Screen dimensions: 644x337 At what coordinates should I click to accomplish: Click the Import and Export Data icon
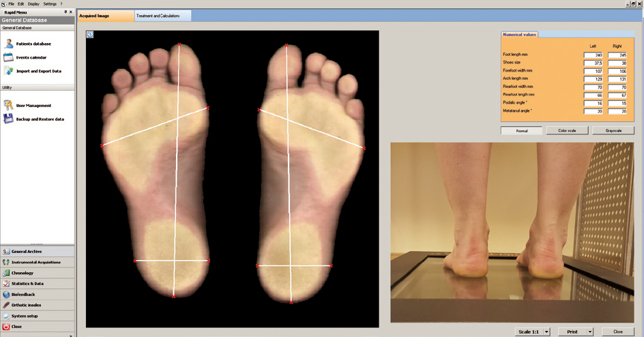click(8, 71)
